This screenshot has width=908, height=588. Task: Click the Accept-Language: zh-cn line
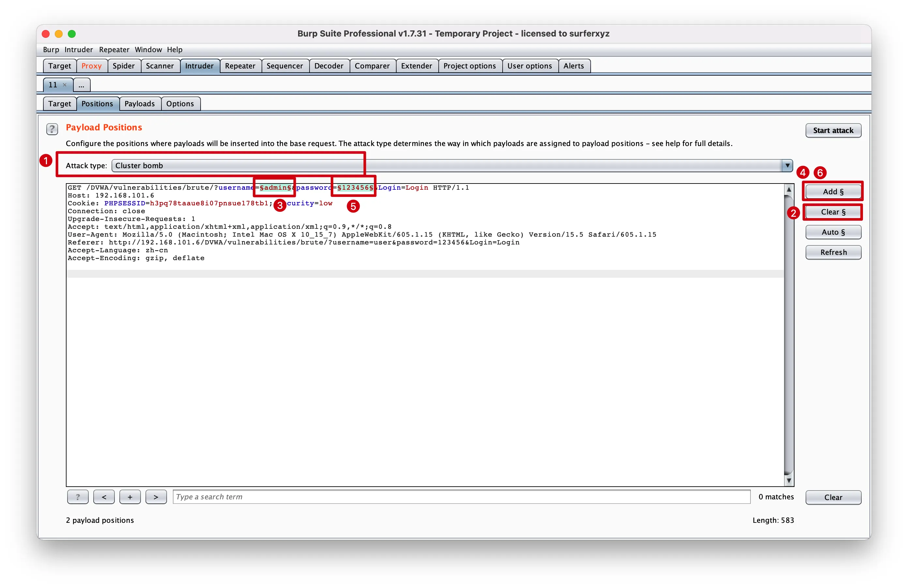118,250
